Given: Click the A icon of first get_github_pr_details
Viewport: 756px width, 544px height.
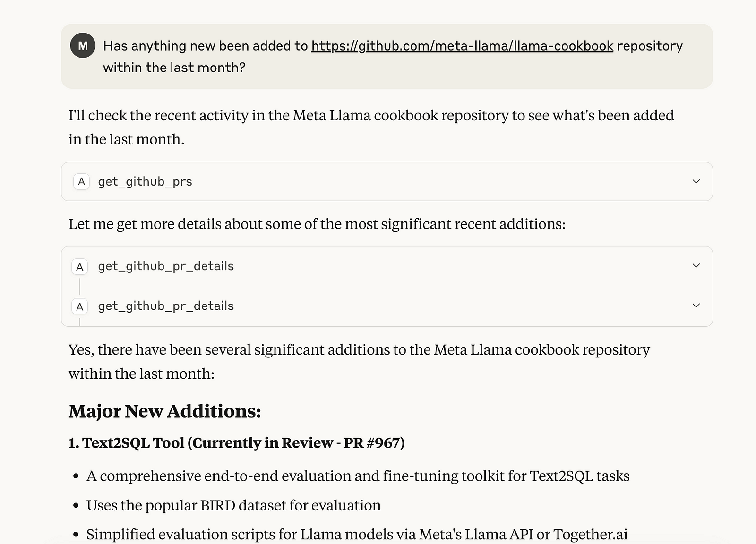Looking at the screenshot, I should (79, 267).
